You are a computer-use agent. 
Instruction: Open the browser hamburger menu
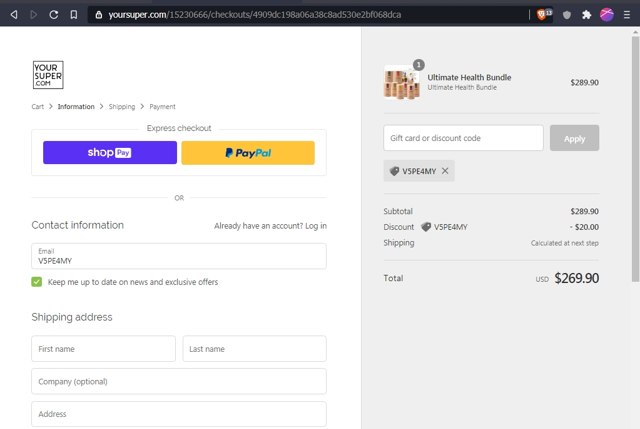[627, 15]
